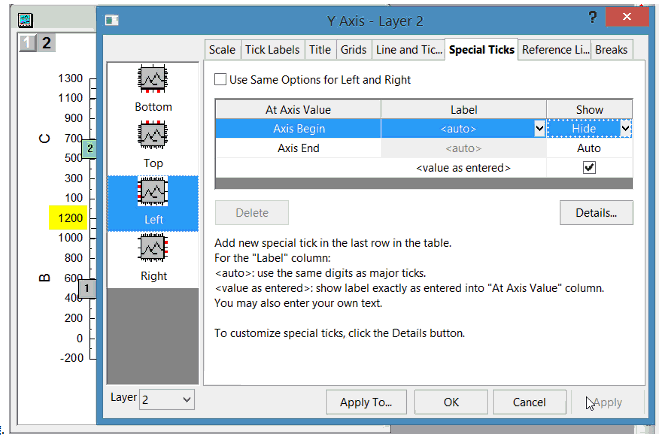Click the green layer 2 marker
Viewport: 662px width, 437px height.
click(x=88, y=148)
